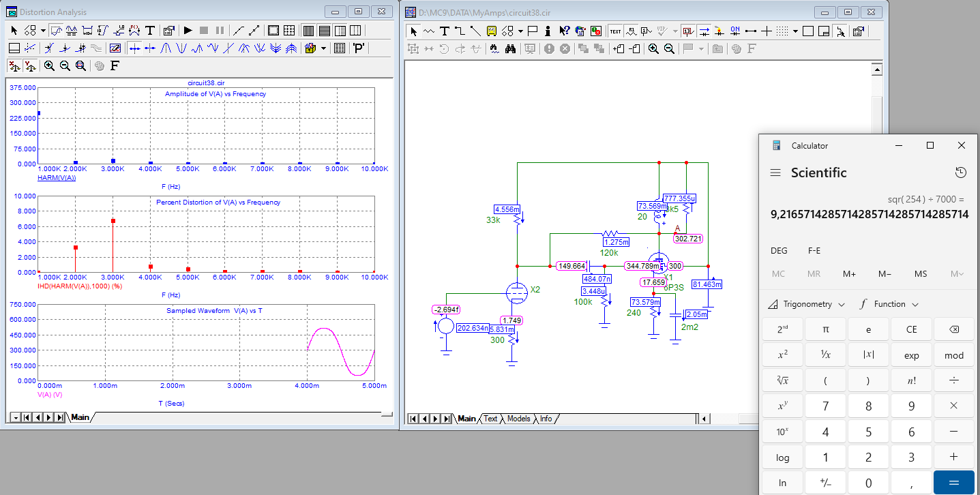Click the Run (play) analysis button
This screenshot has width=980, height=495.
point(188,30)
